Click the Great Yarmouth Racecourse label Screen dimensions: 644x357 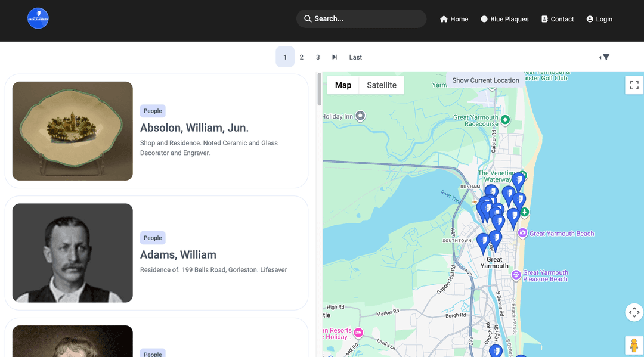coord(476,120)
